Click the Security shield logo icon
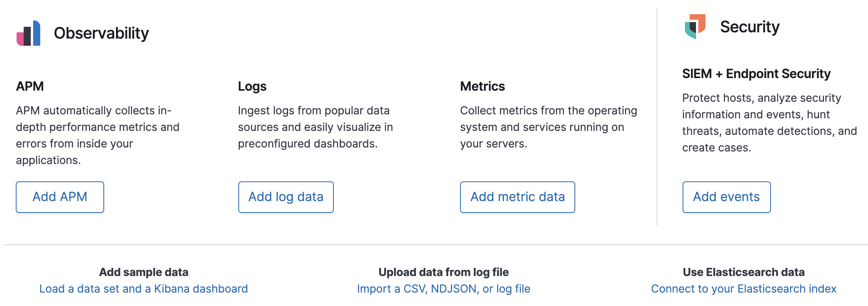Image resolution: width=868 pixels, height=306 pixels. click(x=694, y=27)
